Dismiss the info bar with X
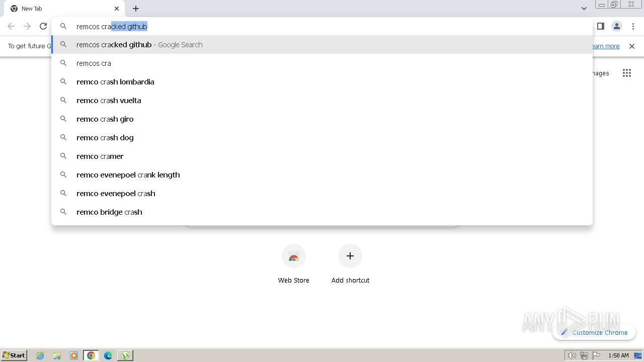 [632, 46]
